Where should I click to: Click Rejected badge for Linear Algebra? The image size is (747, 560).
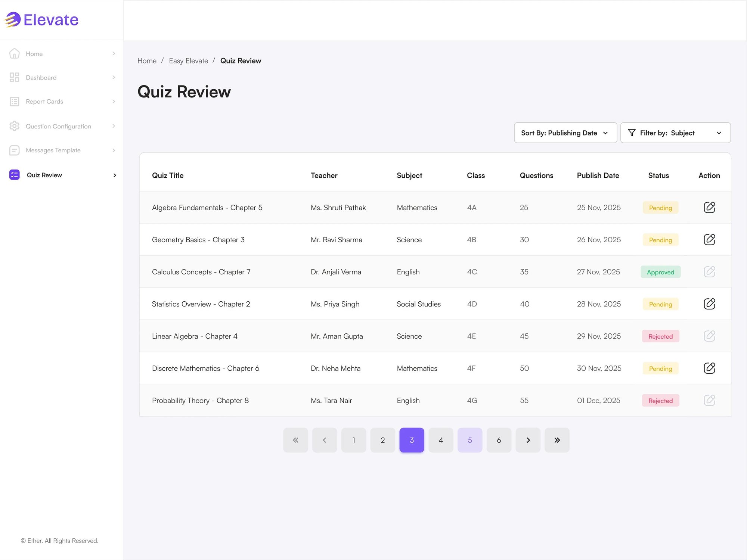[660, 336]
